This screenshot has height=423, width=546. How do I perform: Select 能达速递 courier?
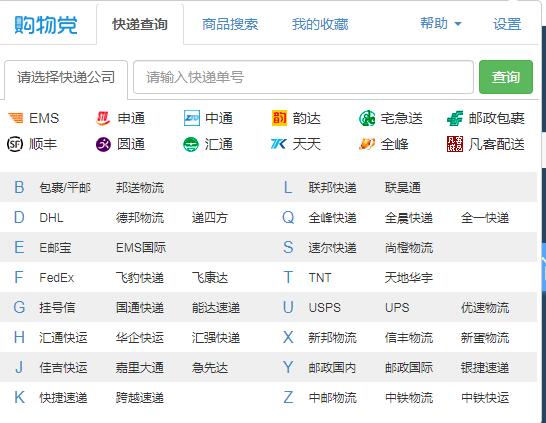click(x=216, y=308)
